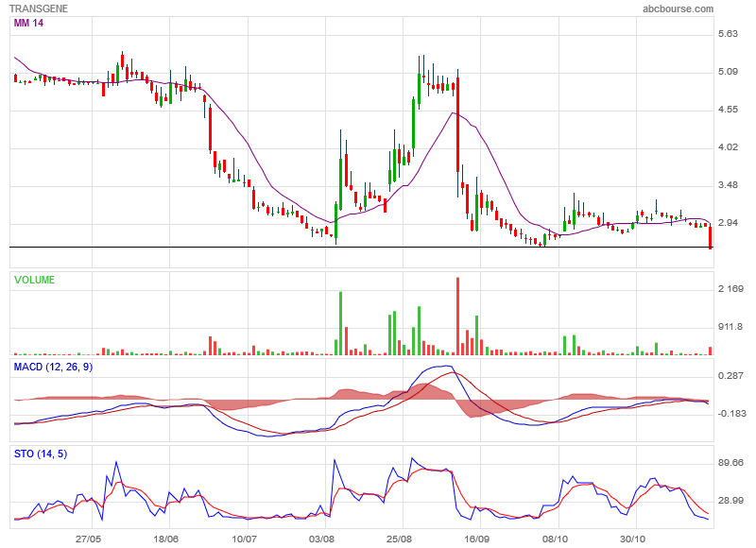Click the 0.287 MACD axis value
This screenshot has height=548, width=756.
pos(730,375)
